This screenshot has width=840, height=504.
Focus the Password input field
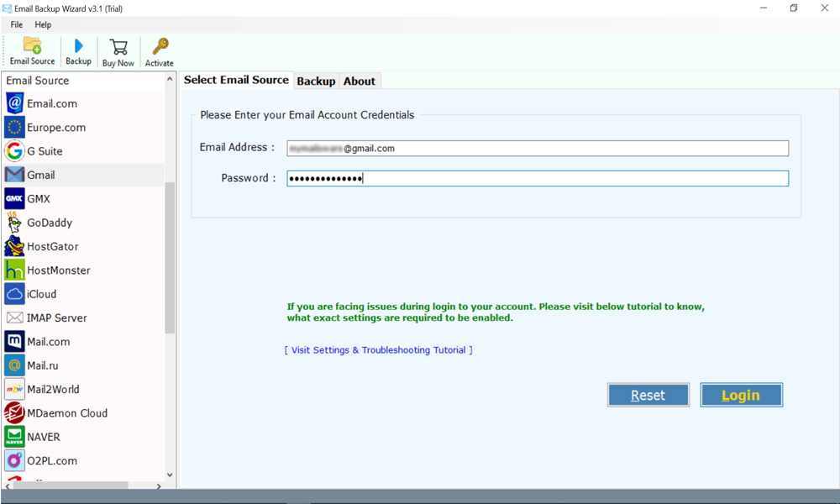[x=538, y=178]
